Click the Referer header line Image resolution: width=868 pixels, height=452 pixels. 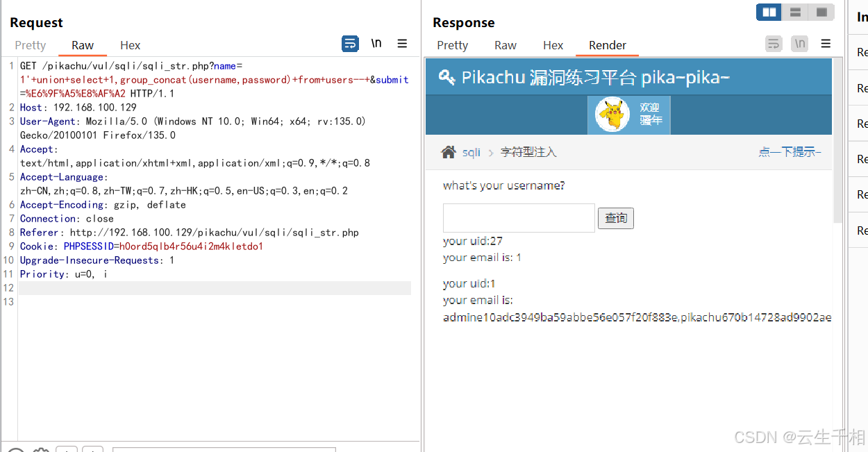(x=190, y=233)
